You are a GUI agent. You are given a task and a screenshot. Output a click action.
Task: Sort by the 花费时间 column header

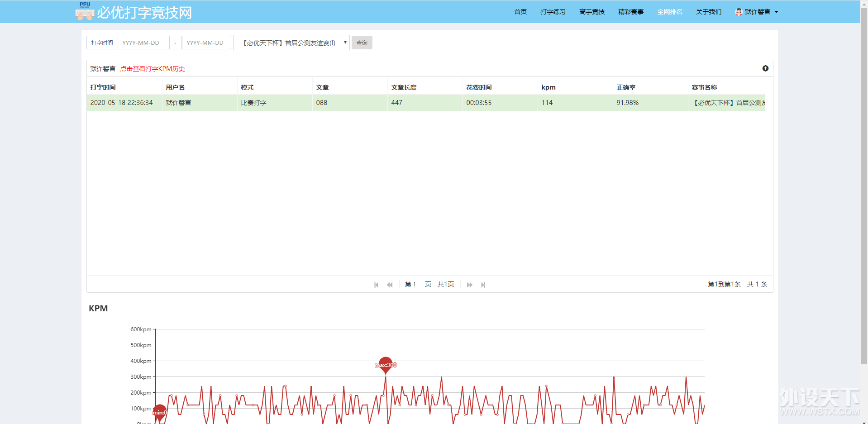pyautogui.click(x=500, y=87)
